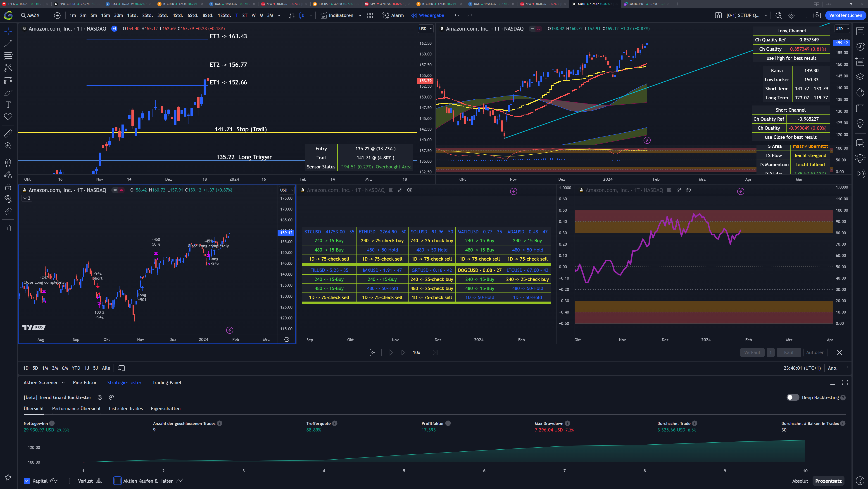This screenshot has width=868, height=489.
Task: Take a chart snapshot with camera
Action: click(817, 15)
